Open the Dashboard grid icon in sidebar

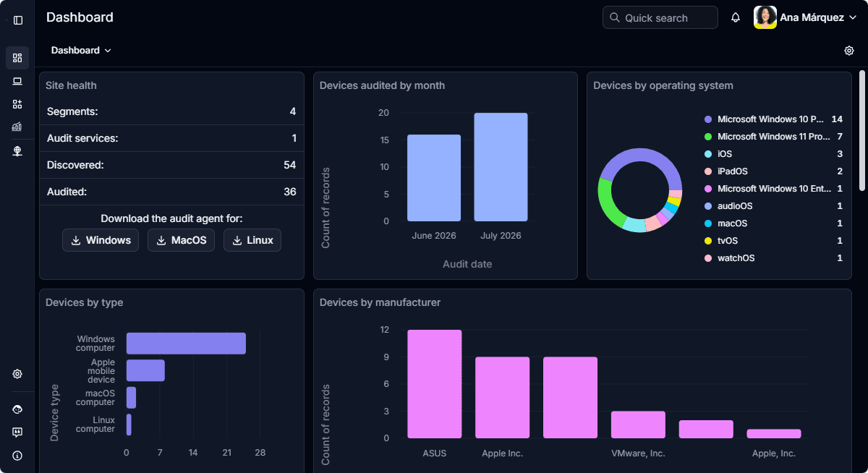[17, 58]
